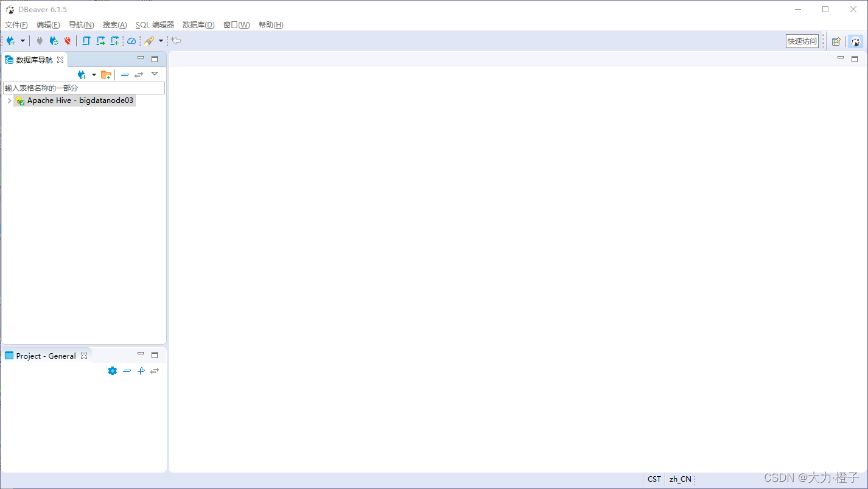The height and width of the screenshot is (489, 868).
Task: Click the create new folder icon in navigator
Action: click(x=106, y=75)
